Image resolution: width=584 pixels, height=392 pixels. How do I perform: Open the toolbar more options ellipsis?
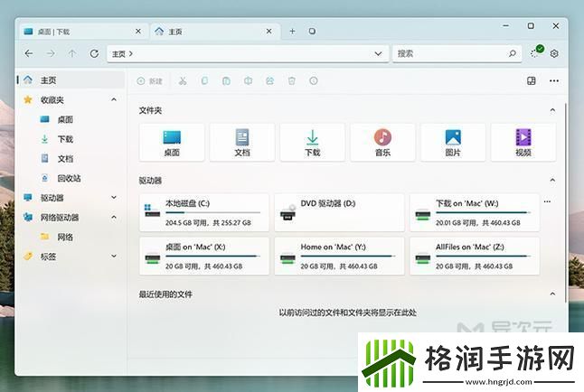(x=554, y=80)
